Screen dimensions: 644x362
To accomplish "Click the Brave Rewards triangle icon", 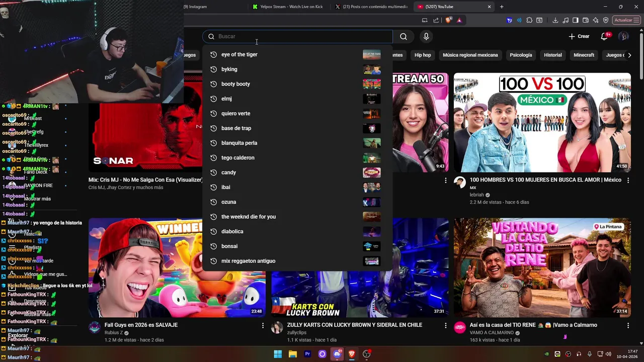I will [459, 20].
